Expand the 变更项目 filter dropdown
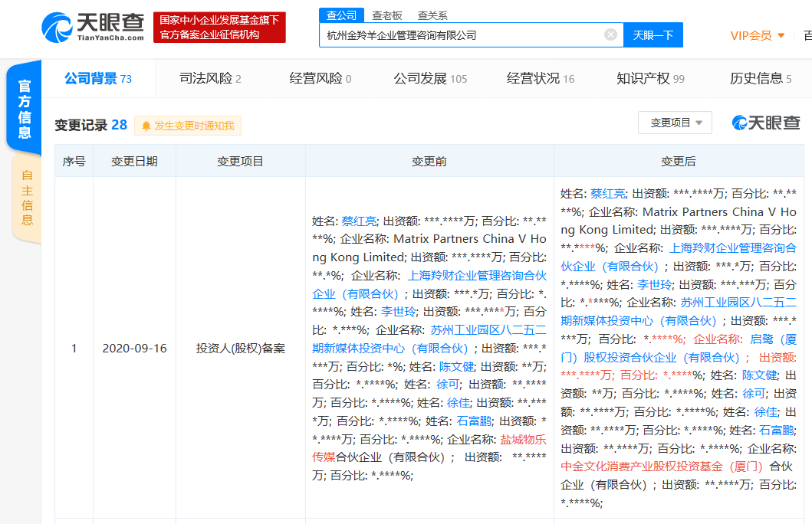812x524 pixels. point(675,123)
